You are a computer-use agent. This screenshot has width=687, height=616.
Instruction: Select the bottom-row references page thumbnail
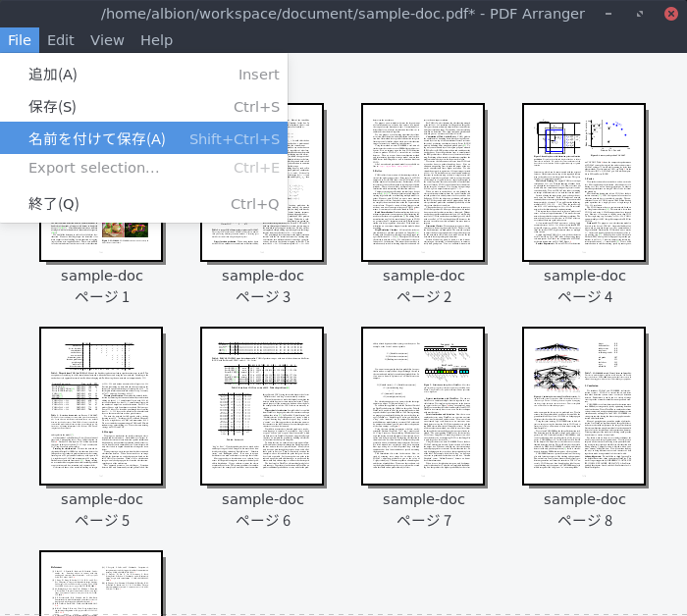tap(101, 584)
